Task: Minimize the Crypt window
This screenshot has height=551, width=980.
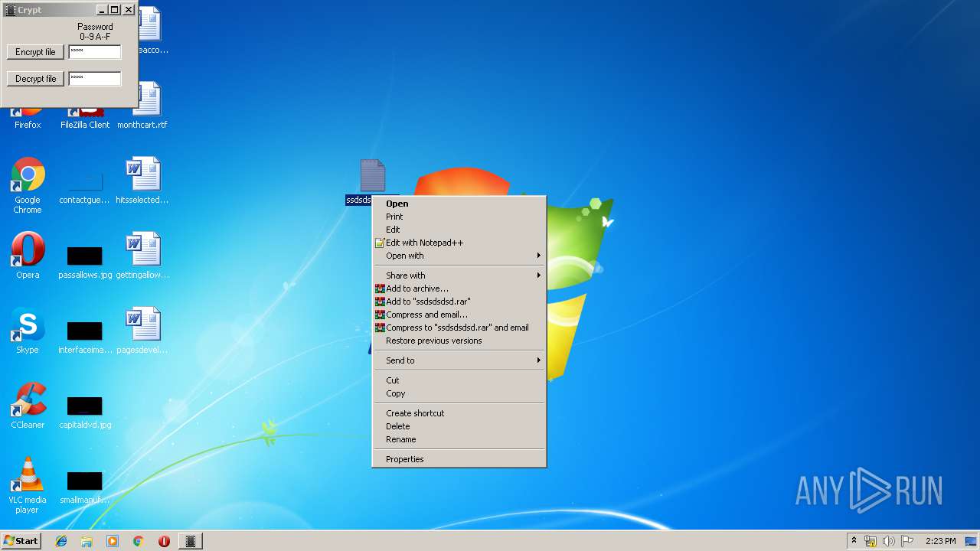Action: (103, 10)
